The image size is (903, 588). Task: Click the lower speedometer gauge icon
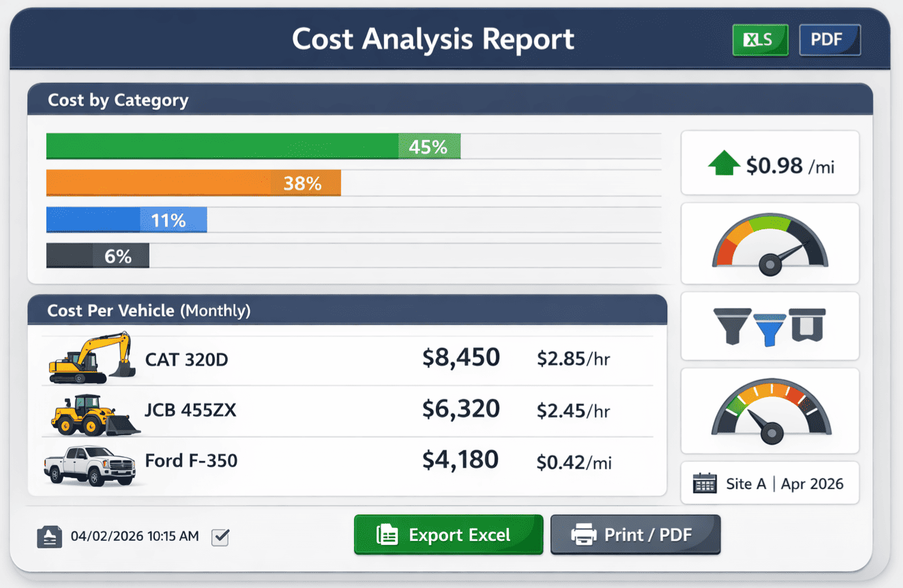[769, 410]
